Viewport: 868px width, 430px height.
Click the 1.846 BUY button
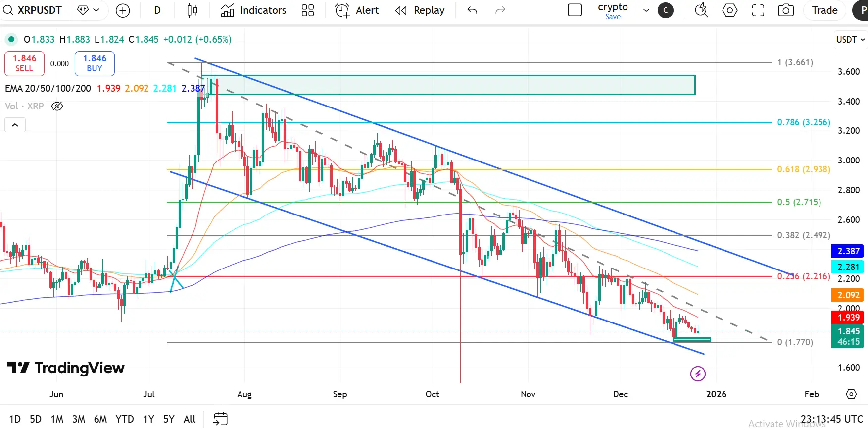pos(95,63)
